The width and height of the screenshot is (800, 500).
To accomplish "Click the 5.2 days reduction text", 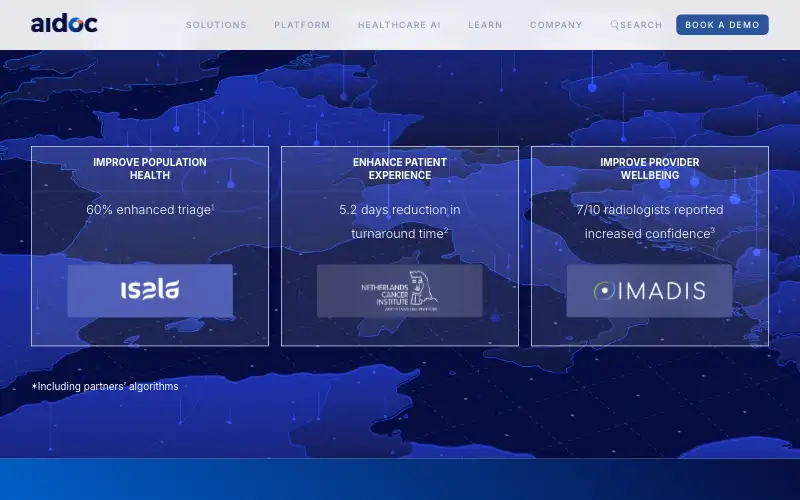I will [399, 221].
